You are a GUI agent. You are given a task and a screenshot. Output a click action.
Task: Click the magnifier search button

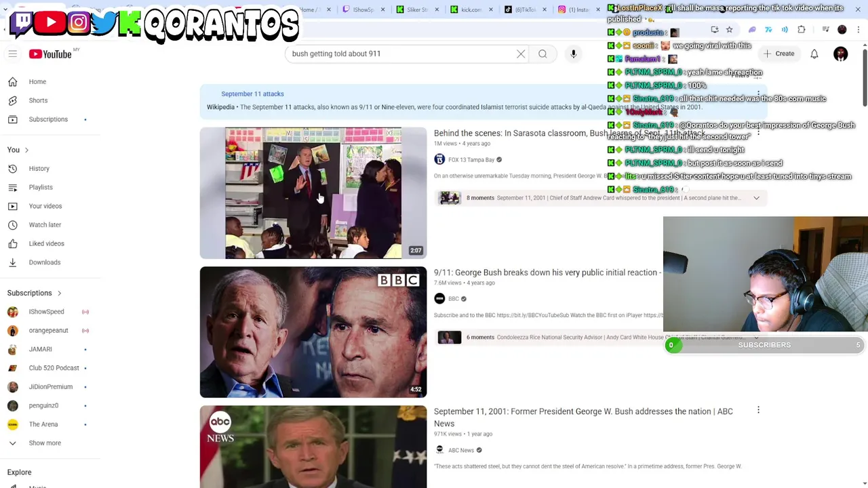click(x=542, y=54)
